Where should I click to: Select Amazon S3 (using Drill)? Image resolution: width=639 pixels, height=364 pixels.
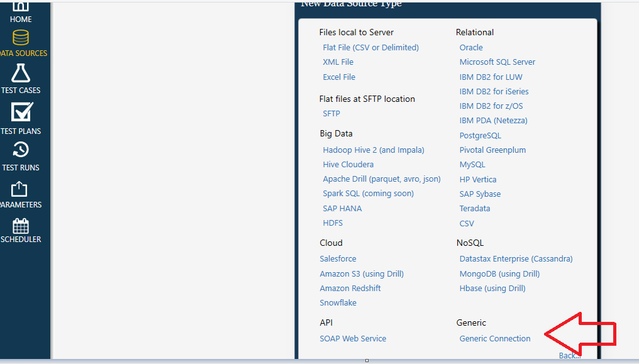click(x=362, y=274)
